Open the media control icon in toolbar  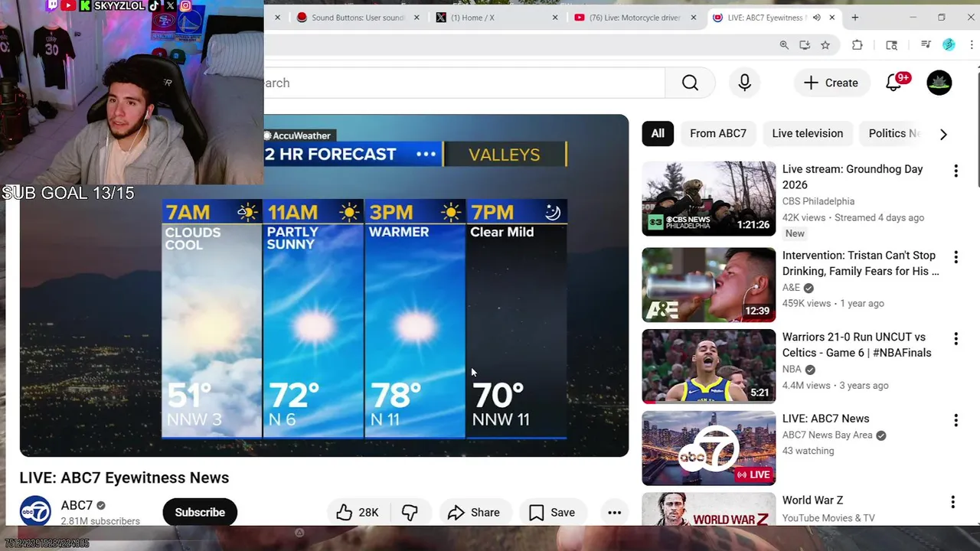pos(926,45)
